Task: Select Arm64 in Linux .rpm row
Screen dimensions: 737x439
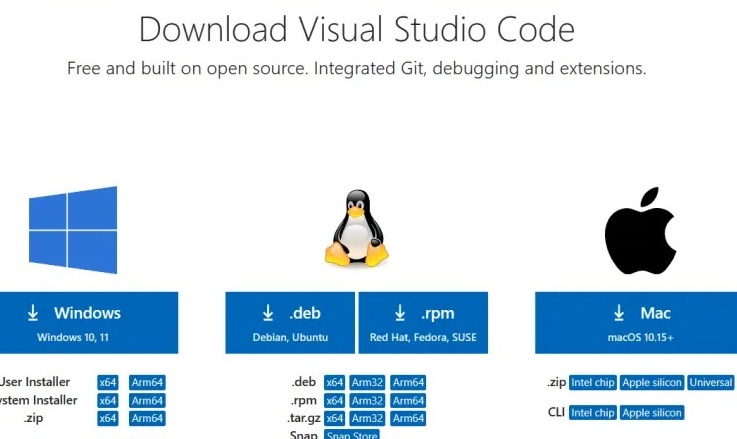Action: [408, 400]
